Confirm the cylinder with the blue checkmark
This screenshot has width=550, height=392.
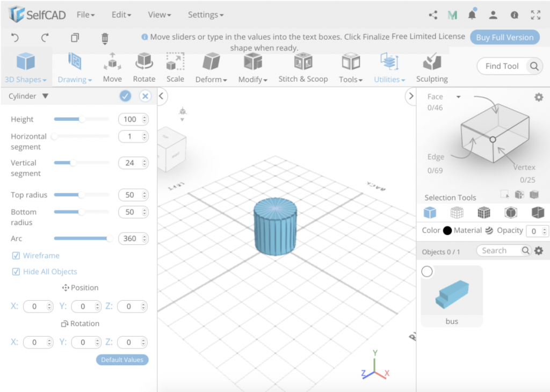(125, 96)
